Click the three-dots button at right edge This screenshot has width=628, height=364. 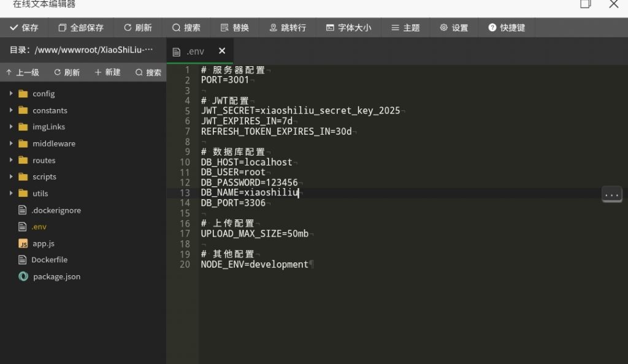click(x=611, y=195)
